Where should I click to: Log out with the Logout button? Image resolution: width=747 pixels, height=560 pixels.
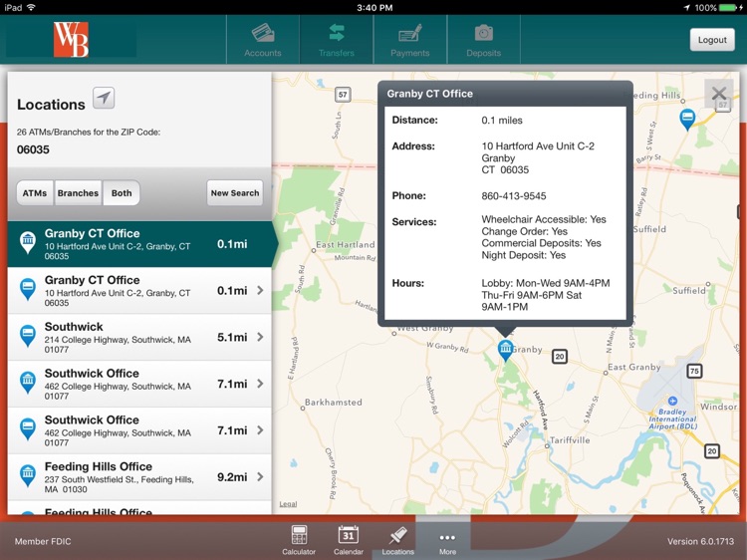712,40
